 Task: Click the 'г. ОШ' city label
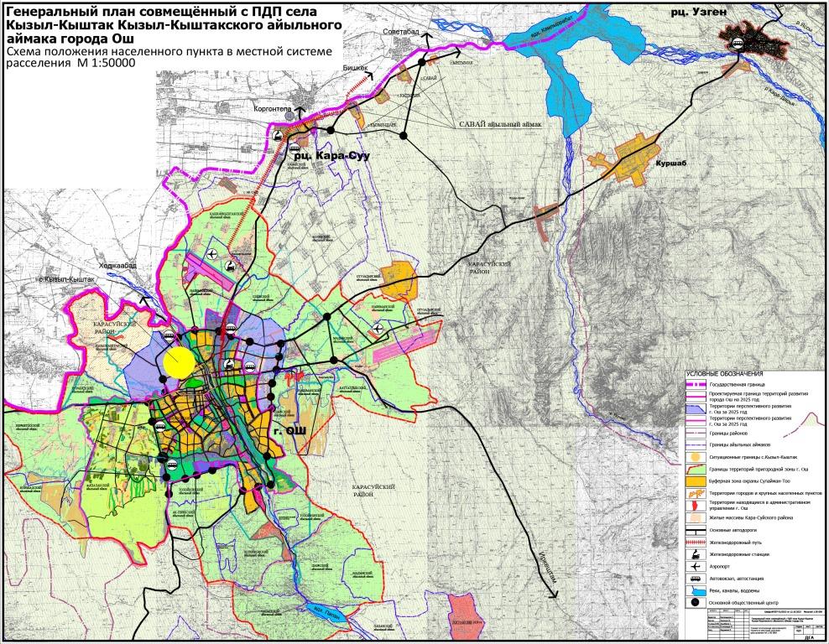(x=290, y=431)
